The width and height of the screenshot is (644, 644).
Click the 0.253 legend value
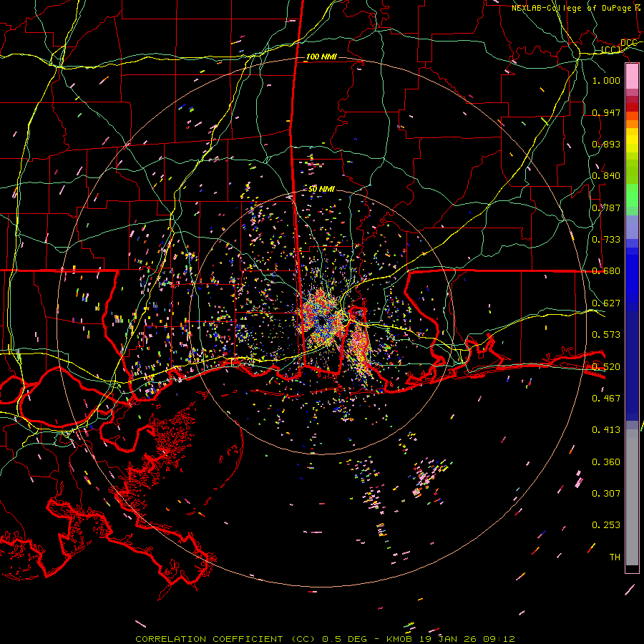(x=606, y=525)
